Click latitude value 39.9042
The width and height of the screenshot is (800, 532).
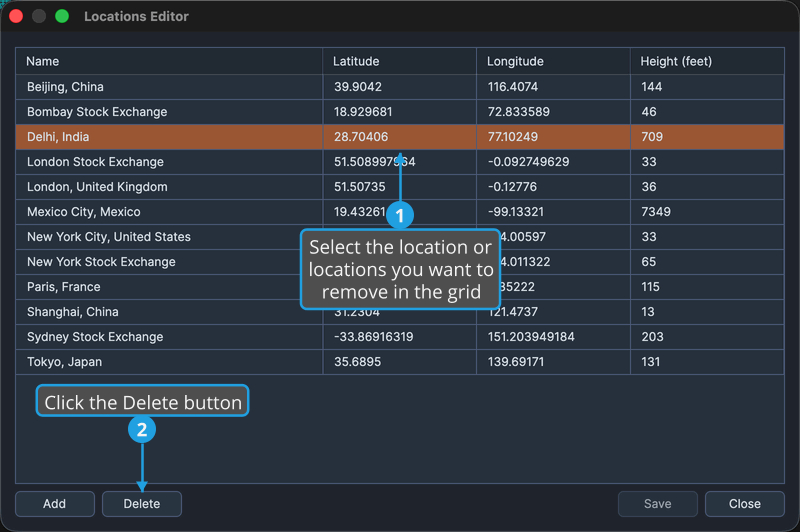point(358,87)
